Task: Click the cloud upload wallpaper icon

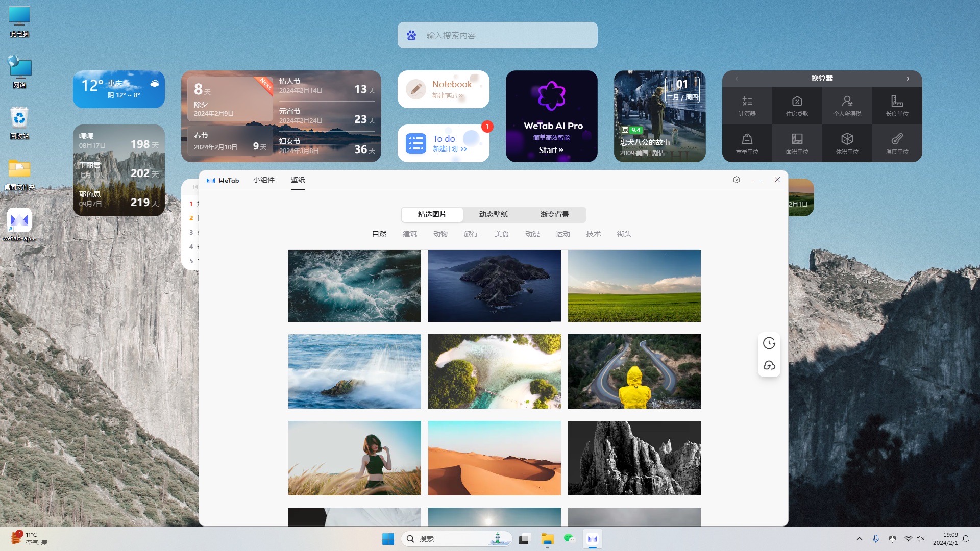Action: pos(769,365)
